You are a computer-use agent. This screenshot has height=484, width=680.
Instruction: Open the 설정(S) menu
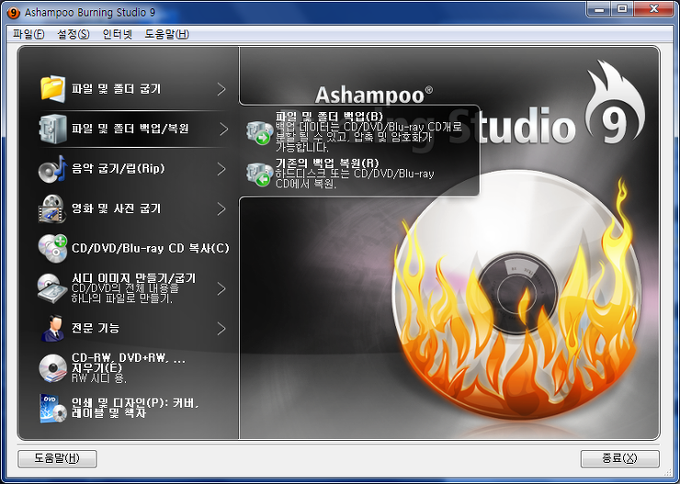click(x=73, y=34)
